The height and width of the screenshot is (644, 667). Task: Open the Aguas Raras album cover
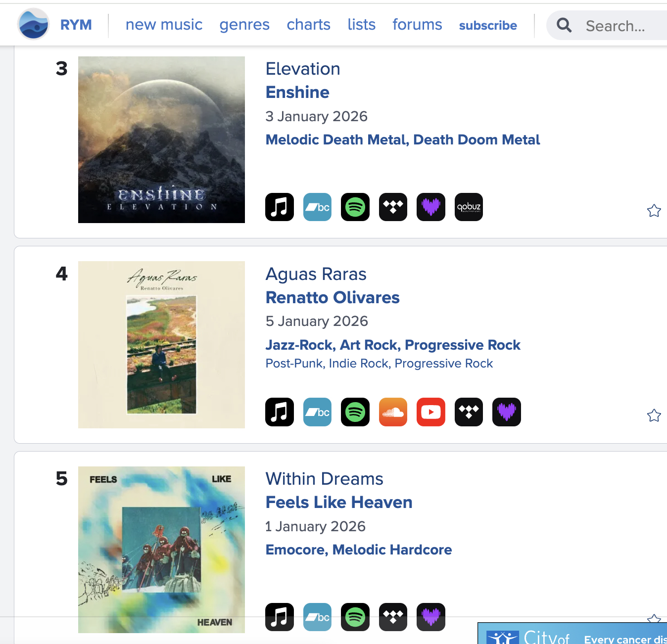click(x=161, y=345)
